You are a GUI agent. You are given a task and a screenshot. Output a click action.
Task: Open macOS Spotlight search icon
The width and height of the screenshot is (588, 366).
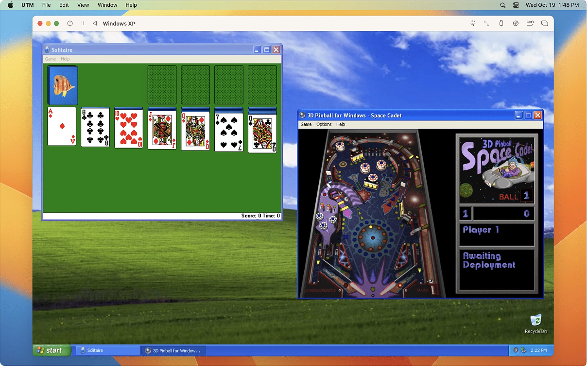coord(502,5)
